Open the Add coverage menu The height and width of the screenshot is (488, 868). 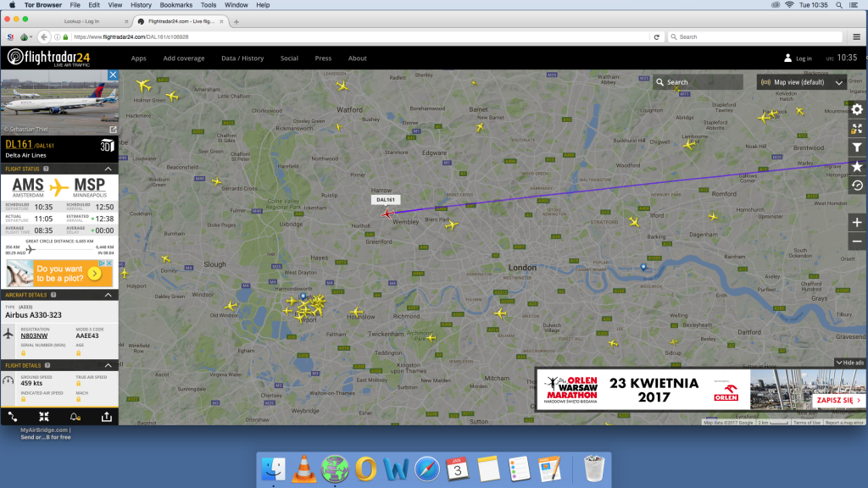coord(184,58)
